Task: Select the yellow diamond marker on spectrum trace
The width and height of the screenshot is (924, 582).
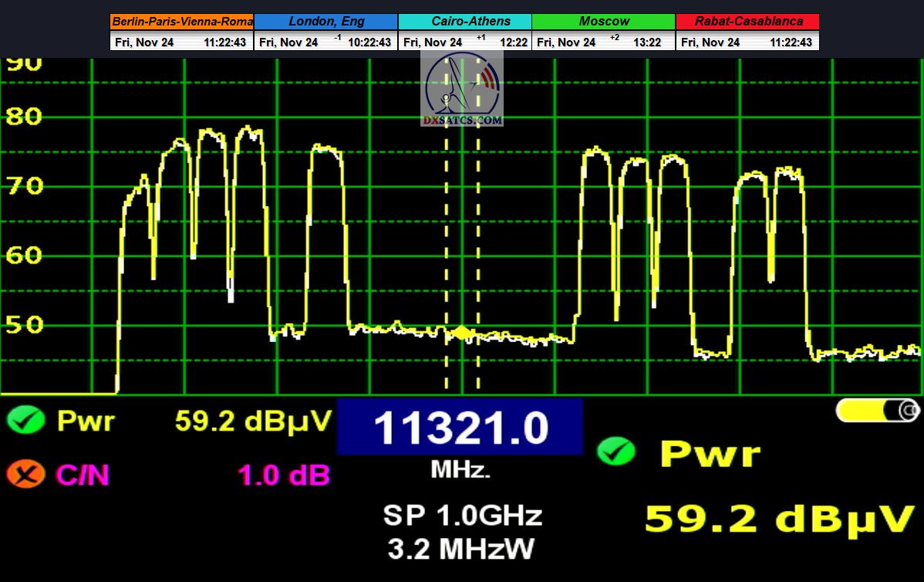Action: pyautogui.click(x=461, y=333)
